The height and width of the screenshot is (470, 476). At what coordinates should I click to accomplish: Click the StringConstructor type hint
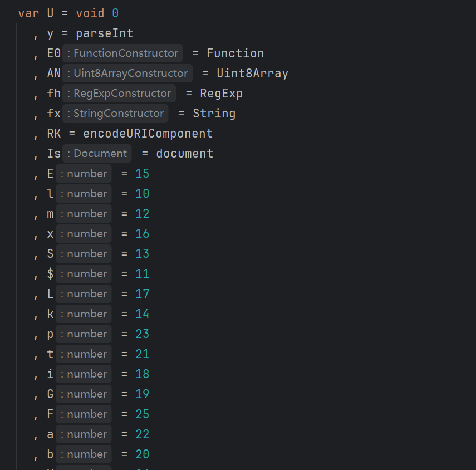[115, 114]
